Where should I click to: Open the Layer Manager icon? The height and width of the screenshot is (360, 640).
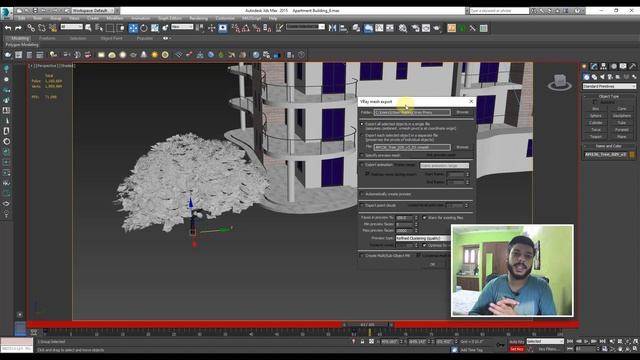point(356,28)
